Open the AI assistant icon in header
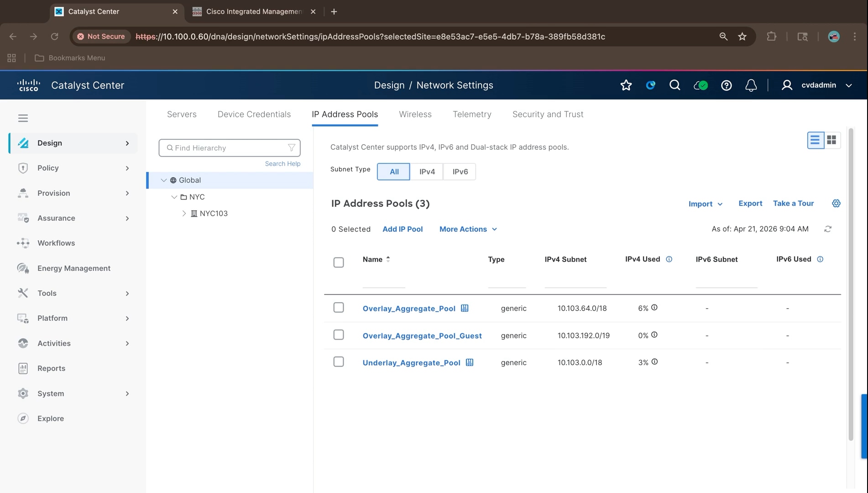 (x=650, y=85)
